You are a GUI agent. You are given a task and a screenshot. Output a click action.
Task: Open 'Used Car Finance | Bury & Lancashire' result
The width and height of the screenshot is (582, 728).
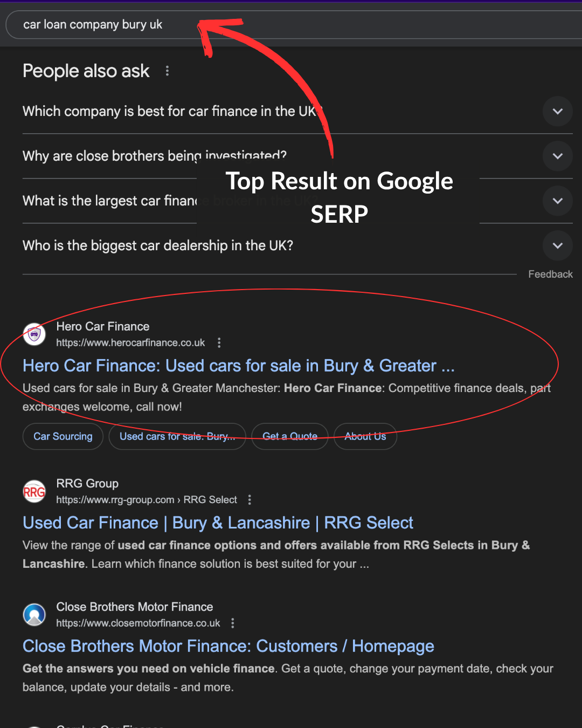(218, 523)
